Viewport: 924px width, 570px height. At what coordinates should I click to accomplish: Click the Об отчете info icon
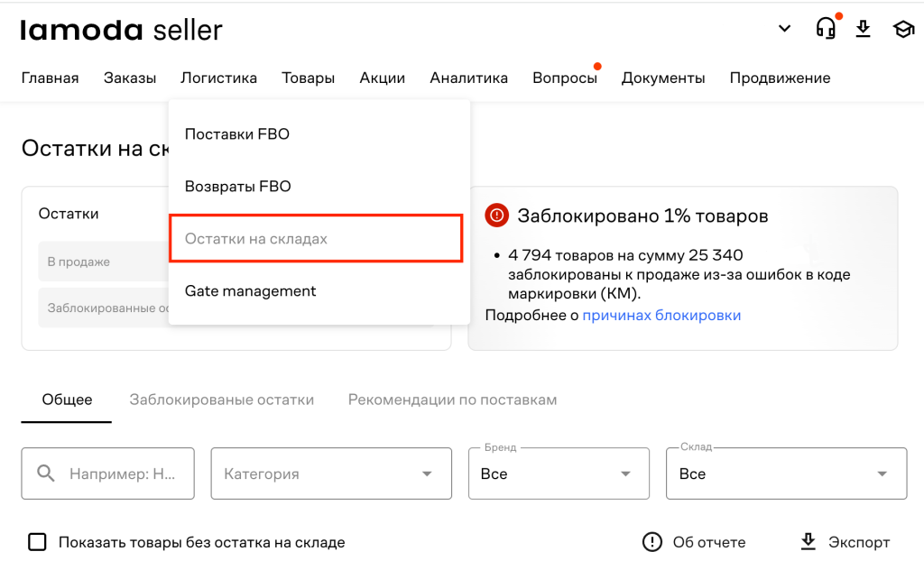coord(652,542)
